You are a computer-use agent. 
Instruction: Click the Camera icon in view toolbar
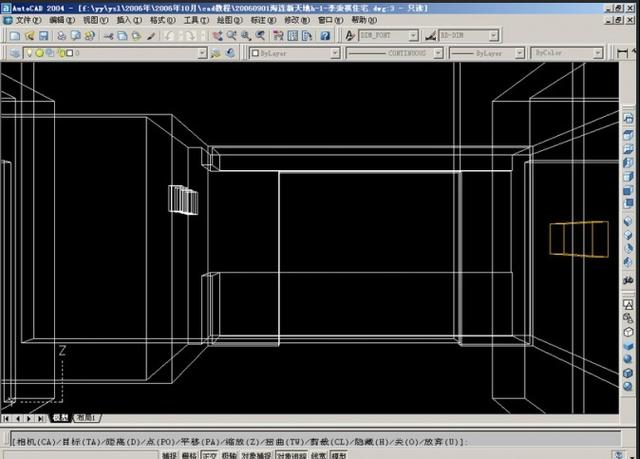[x=628, y=280]
